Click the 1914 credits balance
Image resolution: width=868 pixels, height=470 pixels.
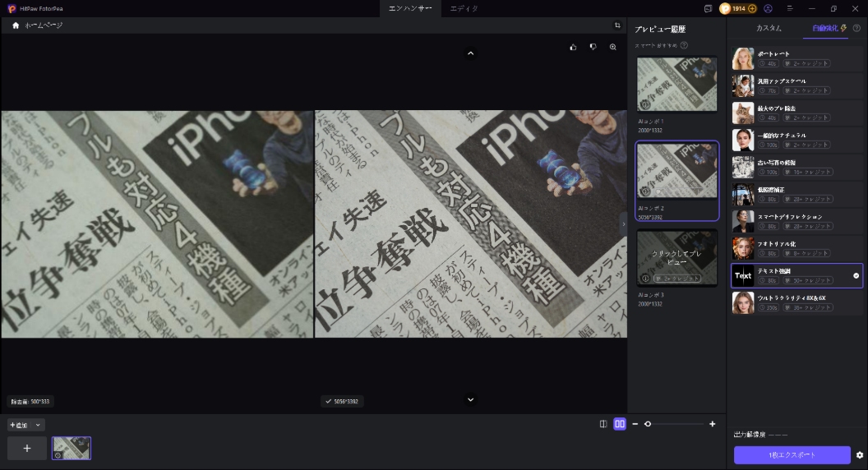(x=738, y=8)
